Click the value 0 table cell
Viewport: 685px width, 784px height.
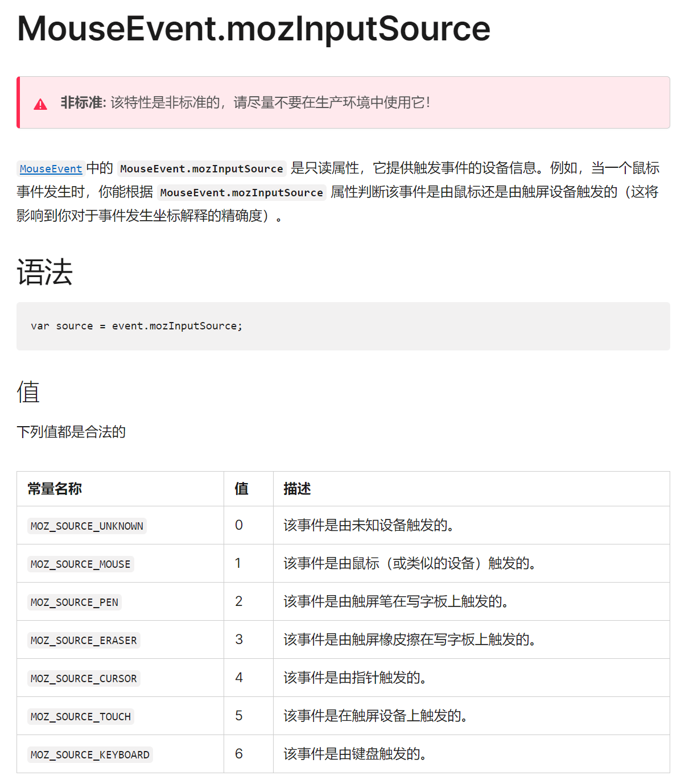(x=240, y=526)
